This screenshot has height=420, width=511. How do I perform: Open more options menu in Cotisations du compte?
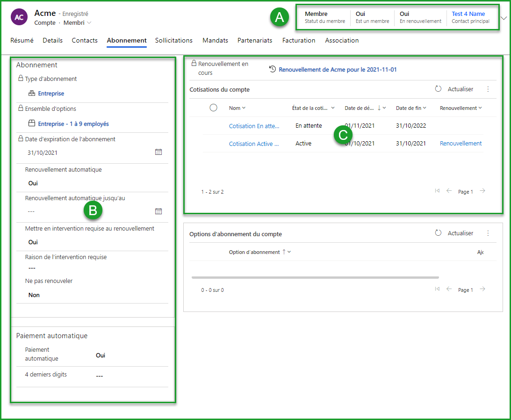tap(488, 89)
